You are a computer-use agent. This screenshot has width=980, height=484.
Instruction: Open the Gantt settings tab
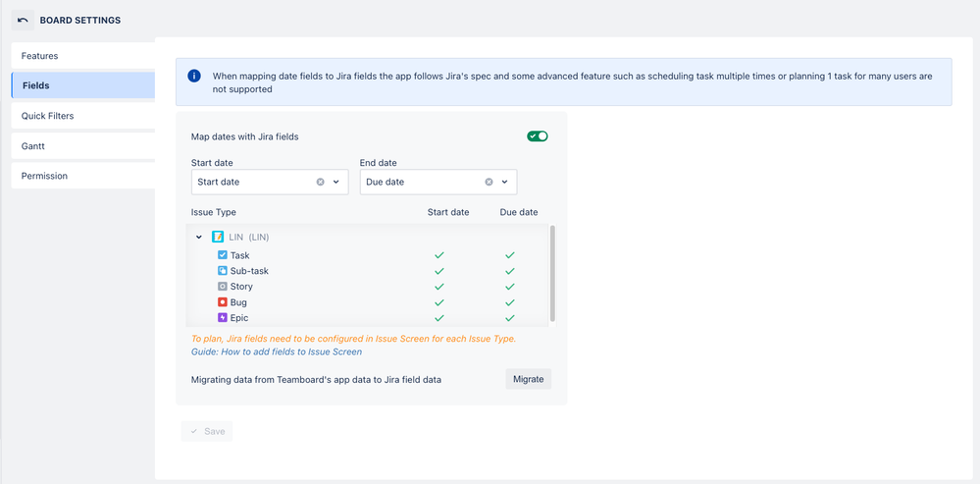click(83, 145)
